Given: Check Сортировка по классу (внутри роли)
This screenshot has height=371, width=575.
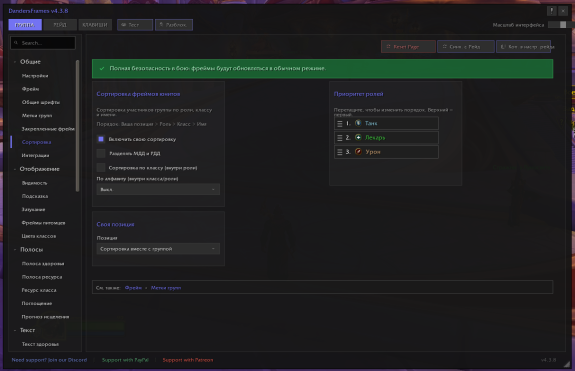Looking at the screenshot, I should pyautogui.click(x=101, y=168).
